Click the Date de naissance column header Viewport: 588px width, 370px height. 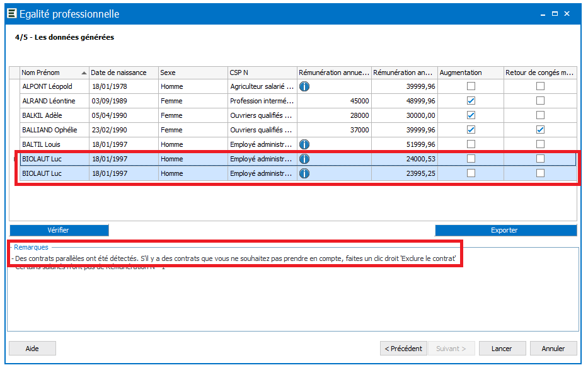pyautogui.click(x=124, y=72)
